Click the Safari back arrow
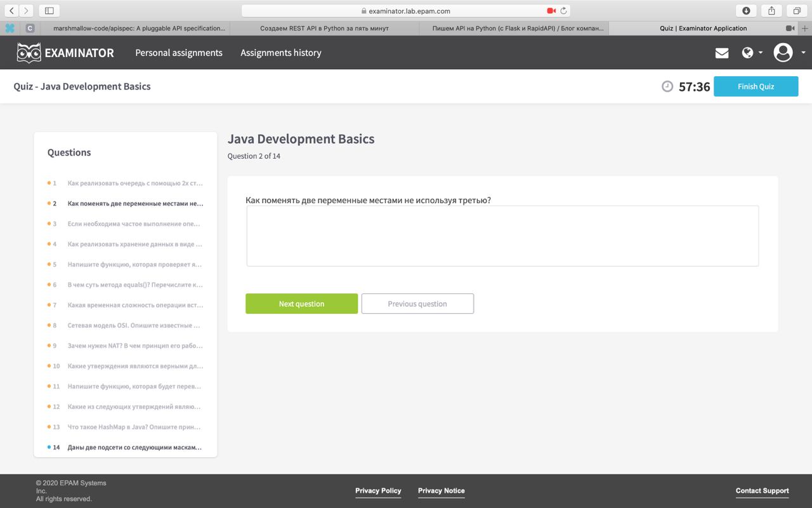This screenshot has height=508, width=812. (x=11, y=11)
